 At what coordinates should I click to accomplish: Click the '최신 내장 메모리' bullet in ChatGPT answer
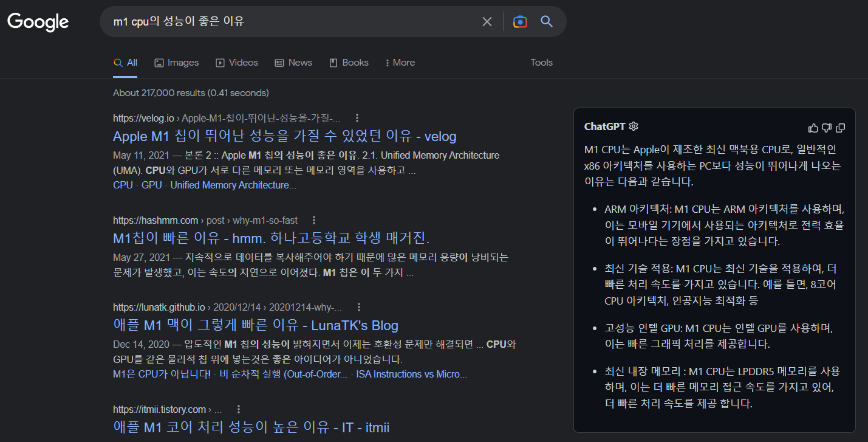point(723,387)
